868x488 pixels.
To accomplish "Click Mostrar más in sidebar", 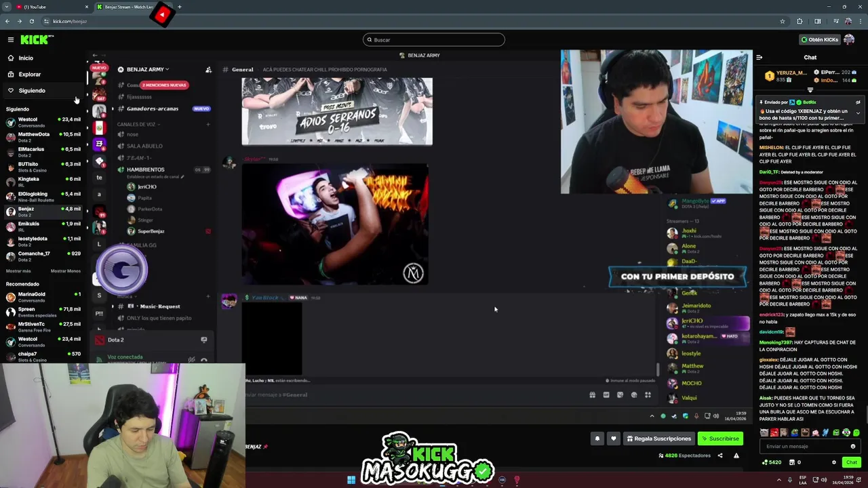I will 18,271.
